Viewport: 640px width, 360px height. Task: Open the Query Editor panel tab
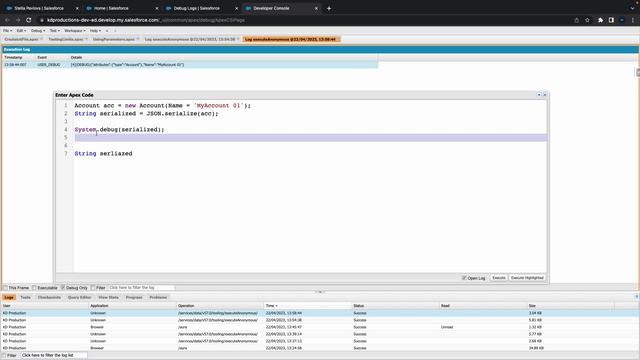(x=79, y=298)
